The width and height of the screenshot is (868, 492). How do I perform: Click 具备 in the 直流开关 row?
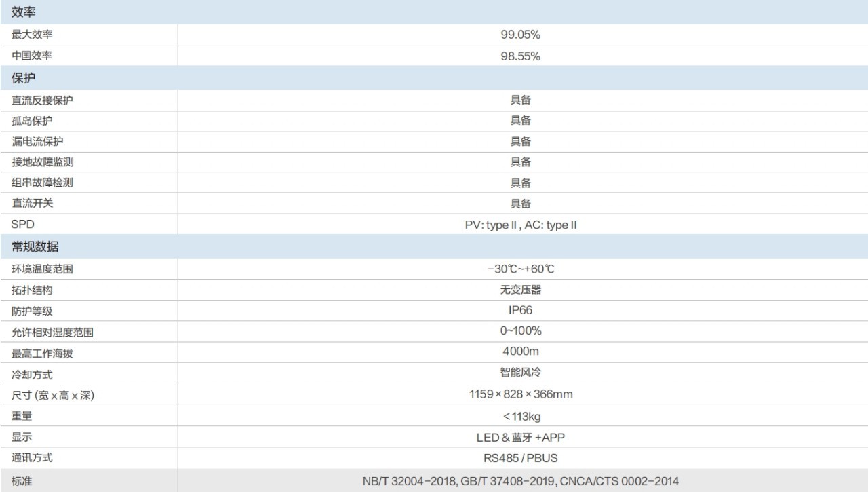tap(520, 204)
